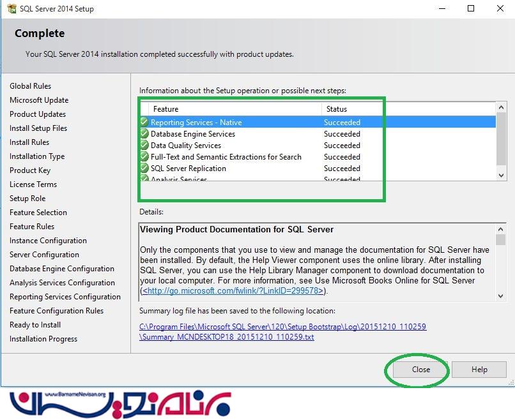The height and width of the screenshot is (420, 515).
Task: Click the Install Setup Files step
Action: pos(38,128)
